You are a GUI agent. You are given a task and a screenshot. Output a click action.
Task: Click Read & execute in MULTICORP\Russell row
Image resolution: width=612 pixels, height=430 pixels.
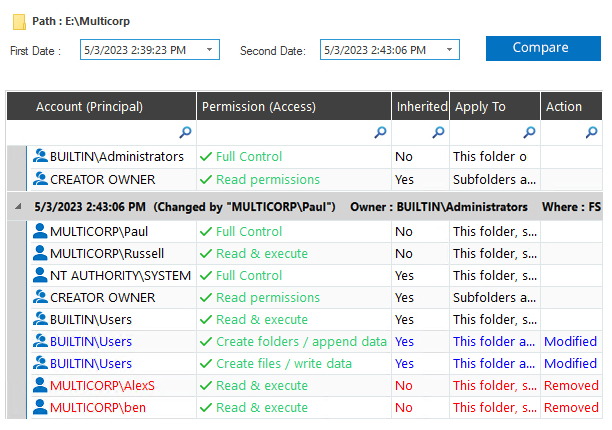coord(262,254)
